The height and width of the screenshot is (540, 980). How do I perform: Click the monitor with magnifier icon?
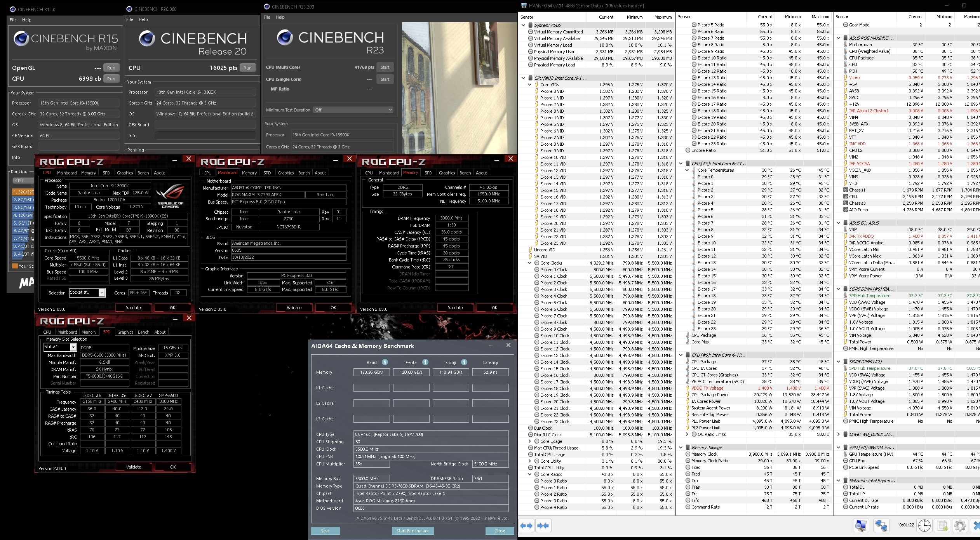coord(861,526)
